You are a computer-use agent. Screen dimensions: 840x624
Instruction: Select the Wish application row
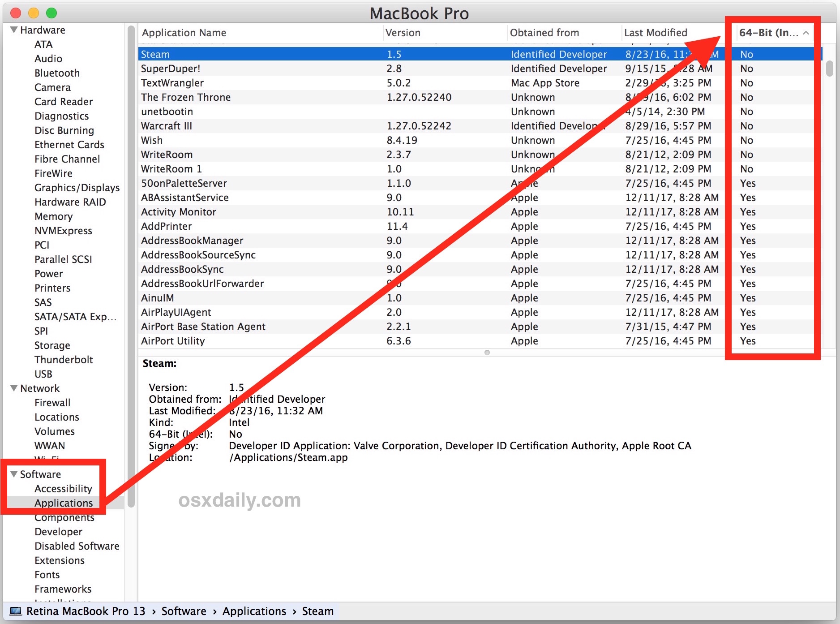point(480,140)
